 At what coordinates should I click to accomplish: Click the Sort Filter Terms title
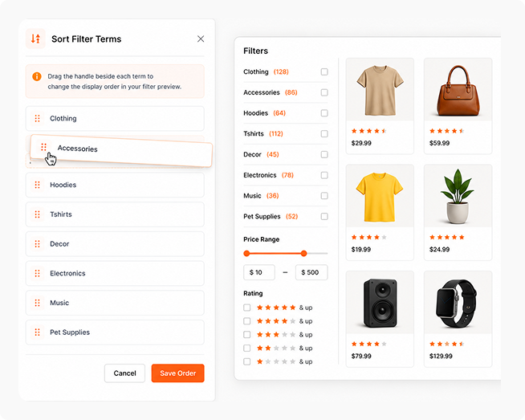pyautogui.click(x=87, y=39)
